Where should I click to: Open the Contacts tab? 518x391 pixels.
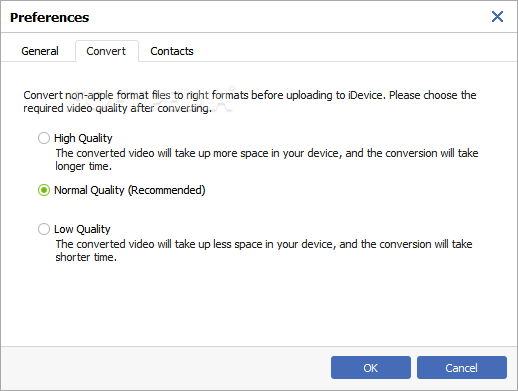(x=172, y=51)
